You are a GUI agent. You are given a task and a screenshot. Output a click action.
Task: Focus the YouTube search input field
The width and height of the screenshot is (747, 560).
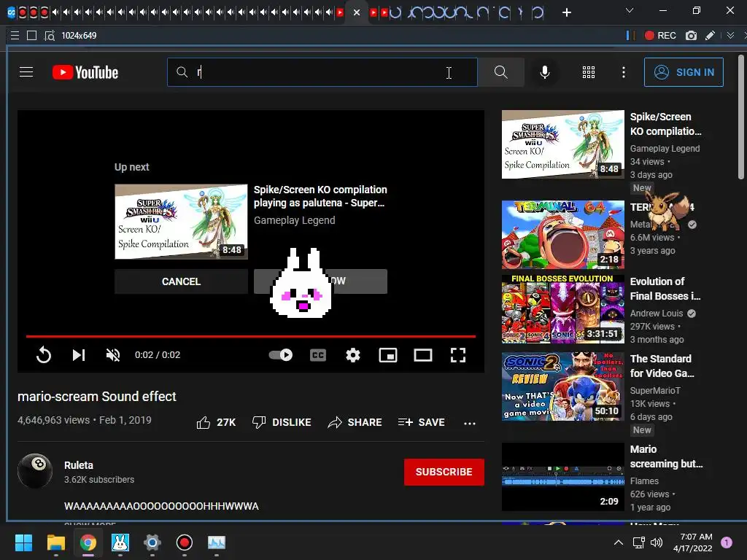coord(322,72)
